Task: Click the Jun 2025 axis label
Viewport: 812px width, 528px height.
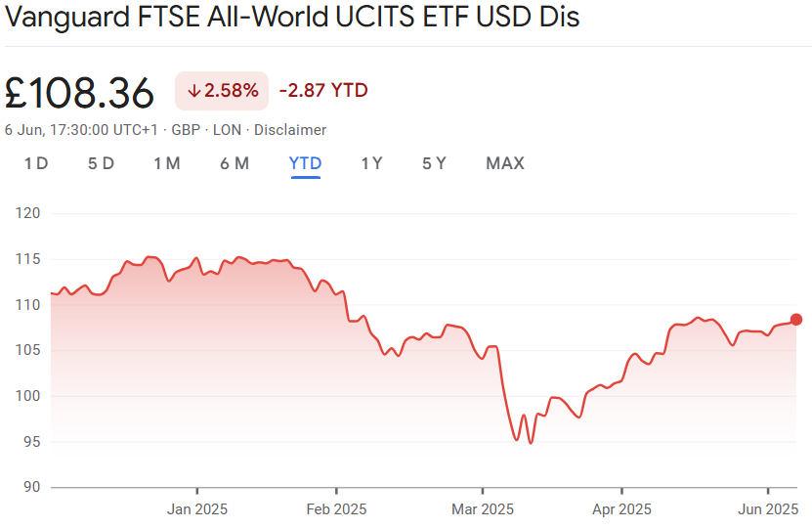Action: (x=768, y=509)
